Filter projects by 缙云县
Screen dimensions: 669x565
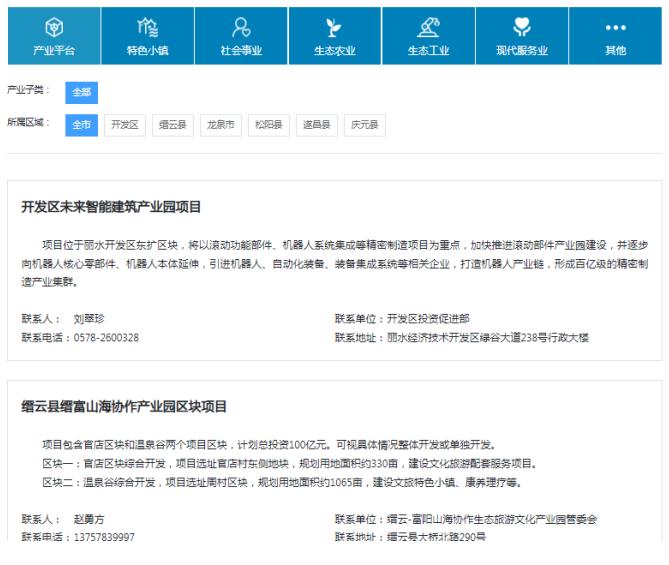click(x=174, y=125)
